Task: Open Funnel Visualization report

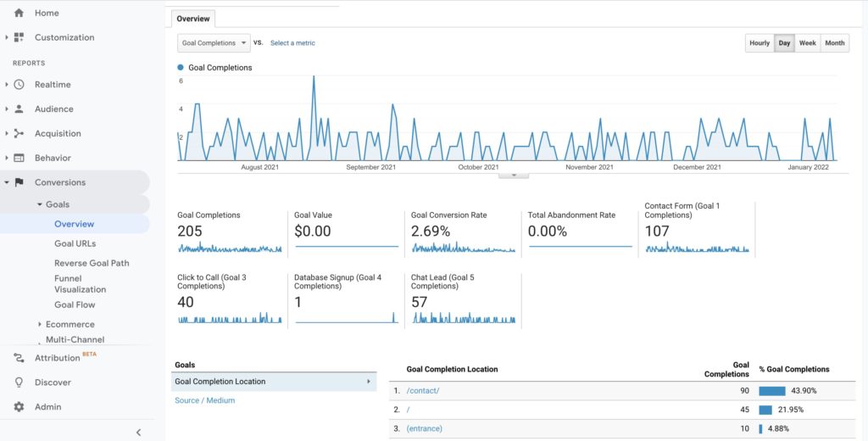Action: click(81, 283)
